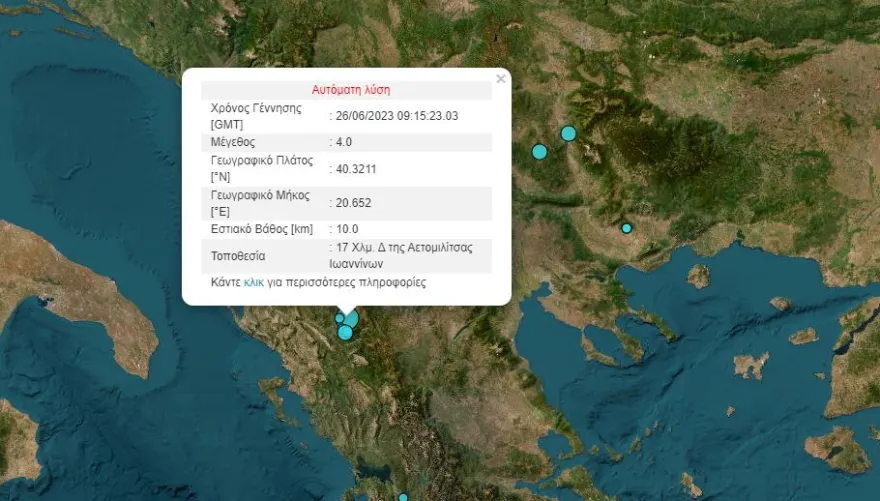Select the latitude value 40.3211

tap(356, 168)
